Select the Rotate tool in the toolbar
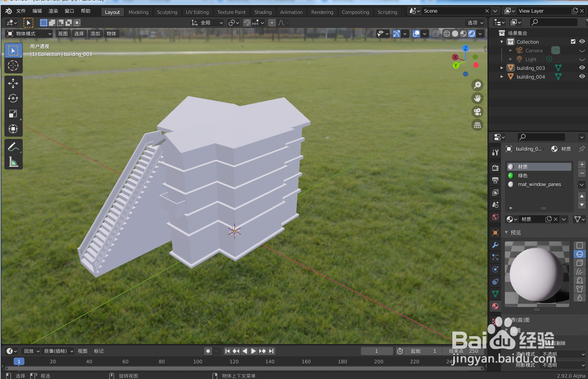This screenshot has width=588, height=379. (x=13, y=98)
